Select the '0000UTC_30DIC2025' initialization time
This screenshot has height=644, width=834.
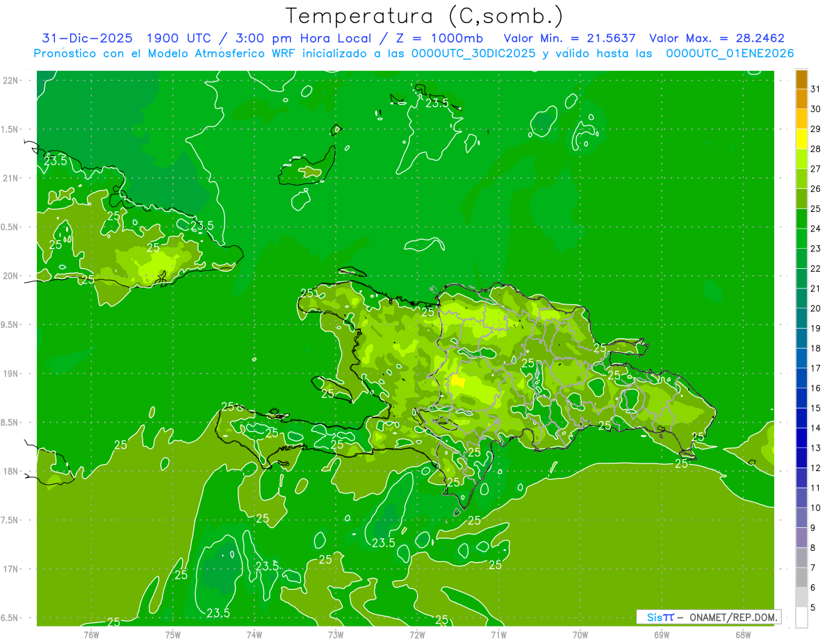[x=473, y=53]
